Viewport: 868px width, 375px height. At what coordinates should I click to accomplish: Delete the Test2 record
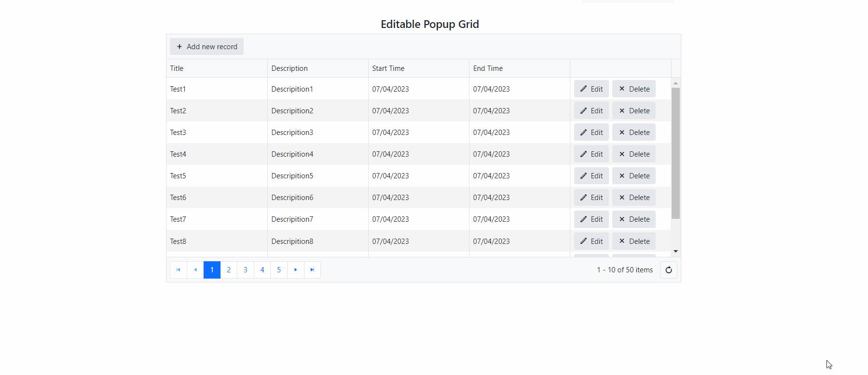point(634,110)
